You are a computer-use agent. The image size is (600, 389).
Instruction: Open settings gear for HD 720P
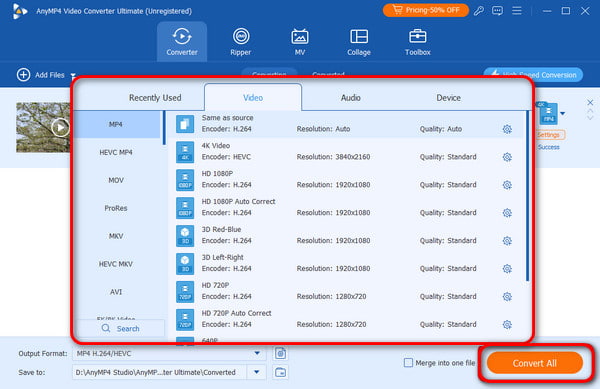tap(507, 297)
